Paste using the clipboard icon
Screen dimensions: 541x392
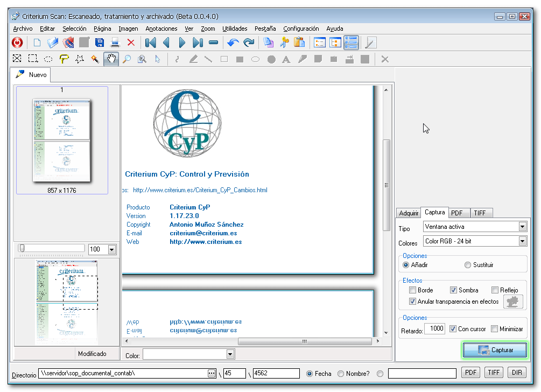299,43
